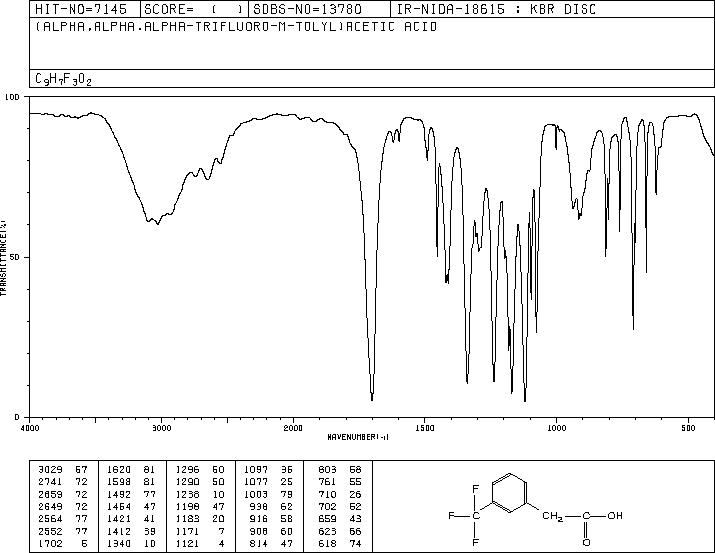This screenshot has height=553, width=715.
Task: Click peak table entry 1421
Action: click(x=119, y=519)
